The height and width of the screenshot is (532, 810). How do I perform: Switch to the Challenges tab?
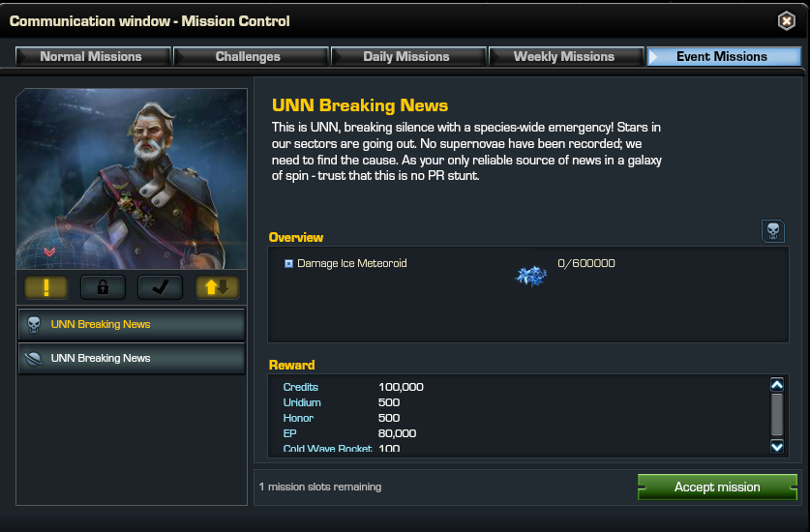tap(251, 56)
